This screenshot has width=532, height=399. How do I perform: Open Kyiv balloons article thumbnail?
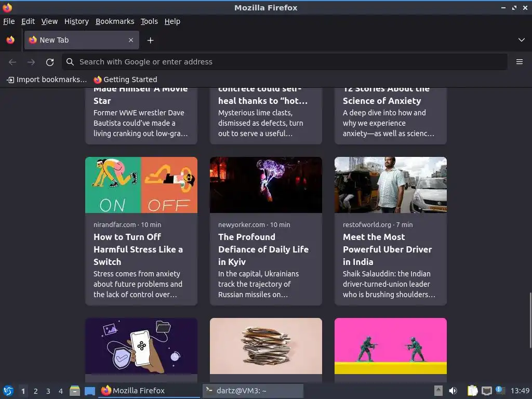[265, 185]
